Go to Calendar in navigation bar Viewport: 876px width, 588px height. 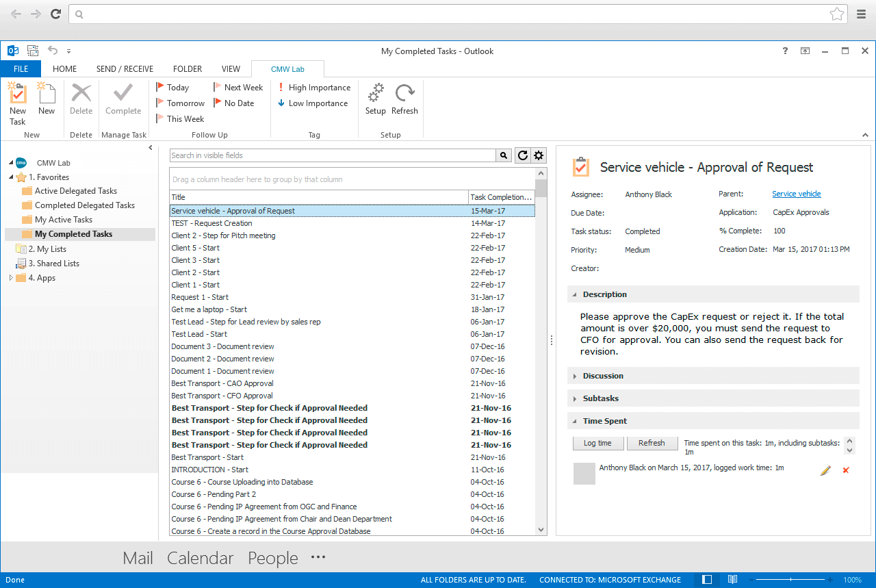click(x=201, y=558)
